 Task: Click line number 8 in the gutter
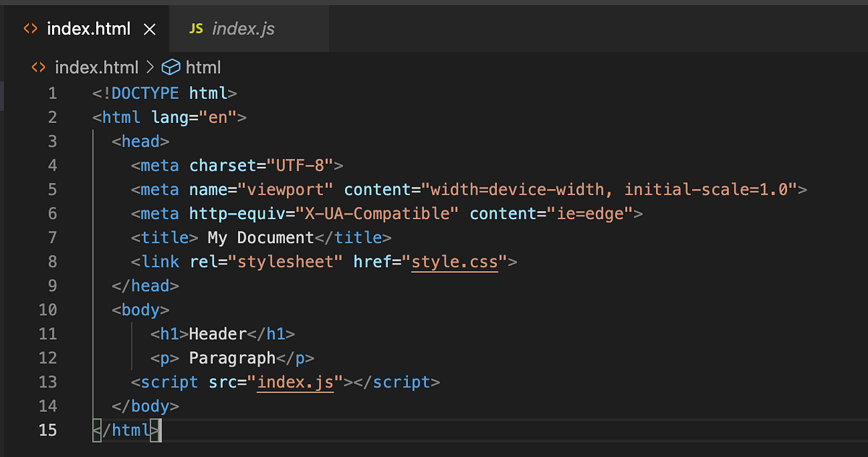tap(52, 262)
